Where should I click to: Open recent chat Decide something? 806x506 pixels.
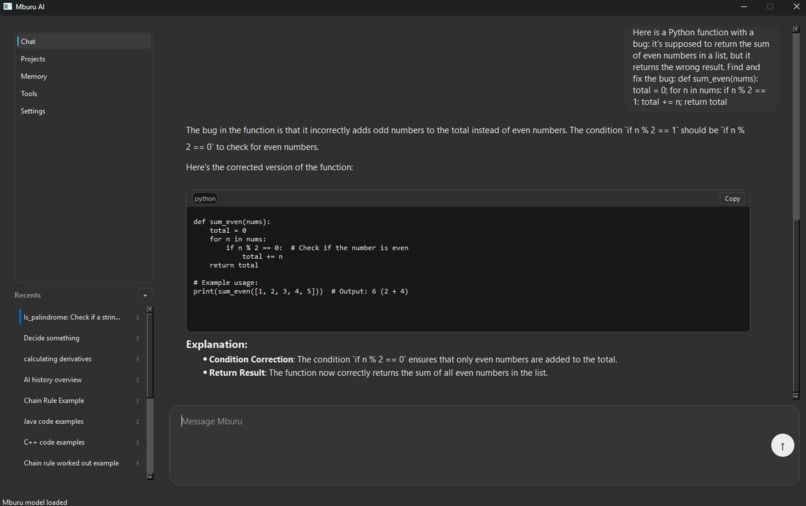click(x=51, y=338)
